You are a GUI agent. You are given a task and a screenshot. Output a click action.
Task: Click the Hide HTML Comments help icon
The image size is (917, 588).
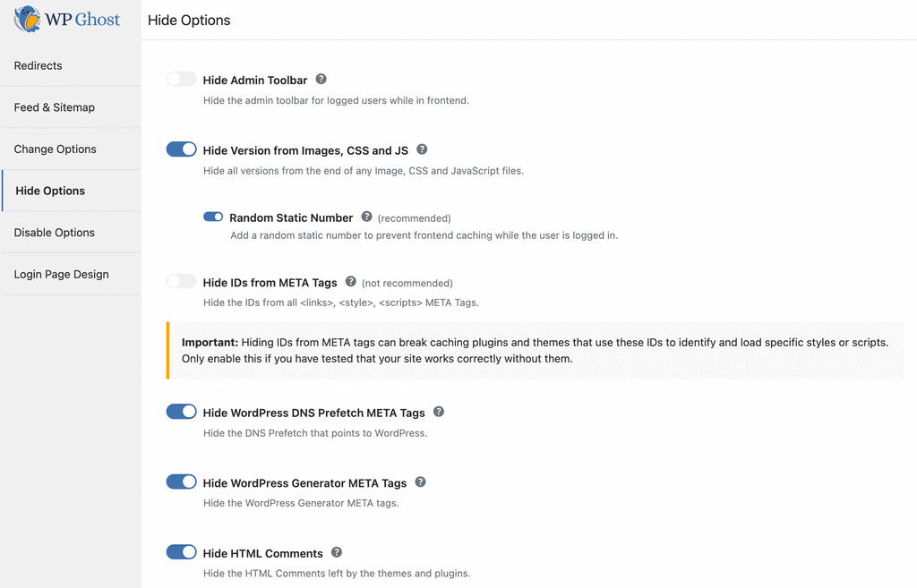click(336, 552)
